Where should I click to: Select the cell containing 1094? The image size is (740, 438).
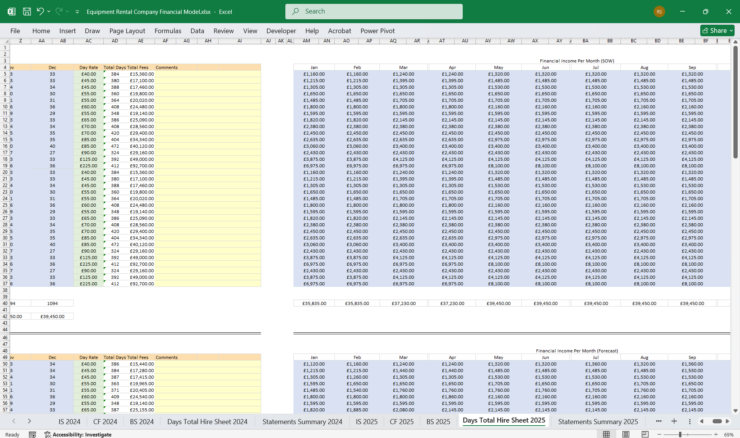pyautogui.click(x=52, y=303)
